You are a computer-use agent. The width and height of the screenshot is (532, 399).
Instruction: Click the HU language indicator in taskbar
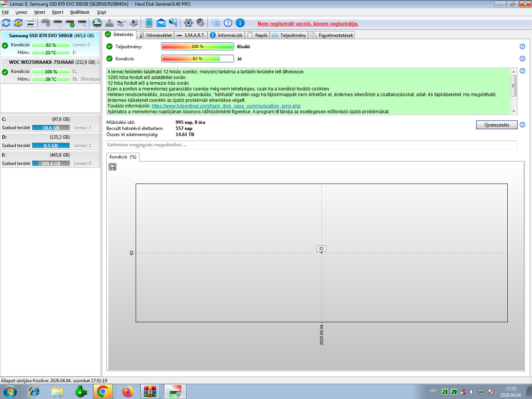(x=433, y=391)
